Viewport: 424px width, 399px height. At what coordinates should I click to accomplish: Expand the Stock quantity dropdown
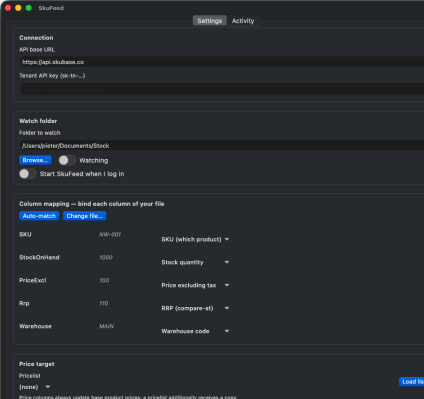195,262
